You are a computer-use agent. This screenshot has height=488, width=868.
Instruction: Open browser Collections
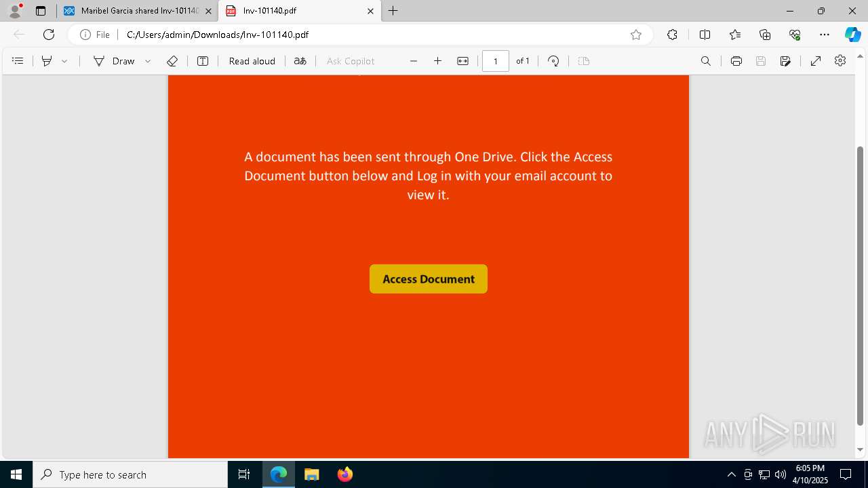point(765,35)
